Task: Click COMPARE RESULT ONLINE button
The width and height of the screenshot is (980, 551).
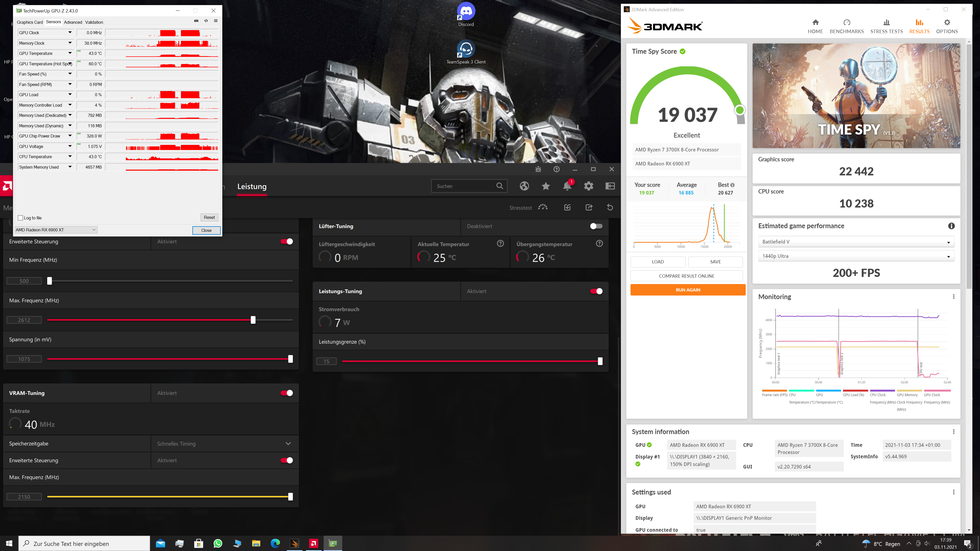Action: click(x=686, y=276)
